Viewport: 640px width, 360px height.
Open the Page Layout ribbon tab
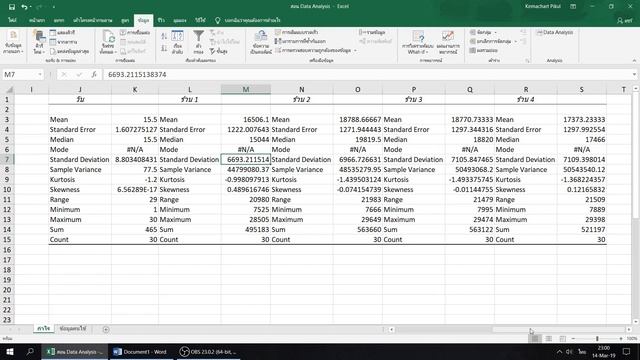coord(93,20)
